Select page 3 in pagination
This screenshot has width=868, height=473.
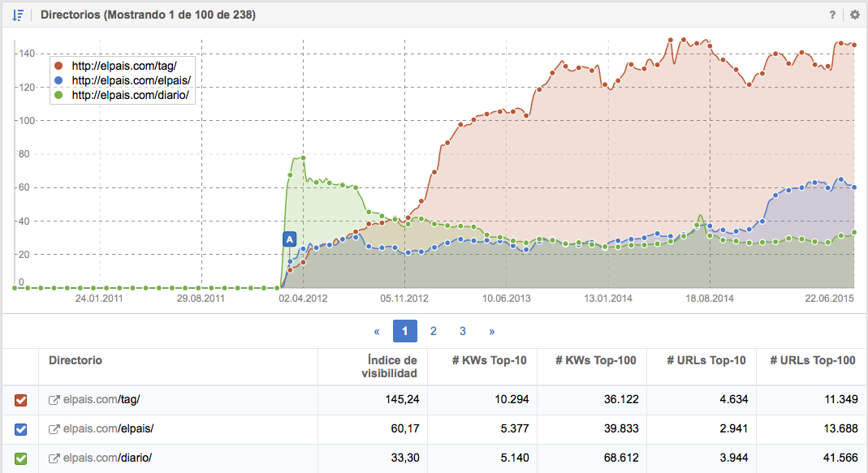(x=463, y=331)
